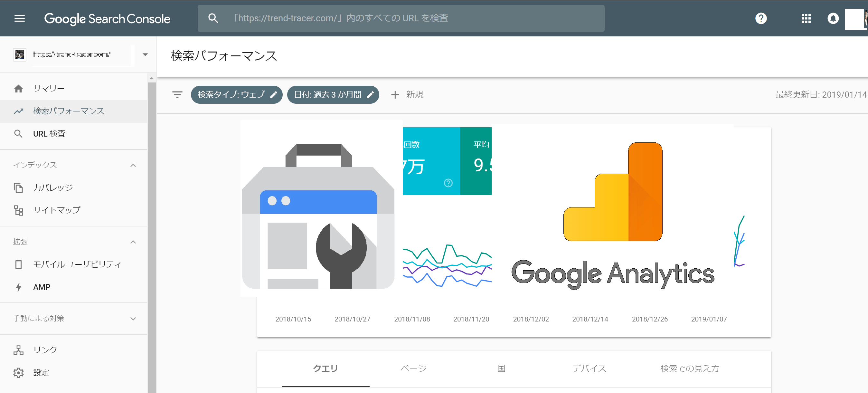The height and width of the screenshot is (393, 868).
Task: Open リンク in the sidebar
Action: point(73,350)
